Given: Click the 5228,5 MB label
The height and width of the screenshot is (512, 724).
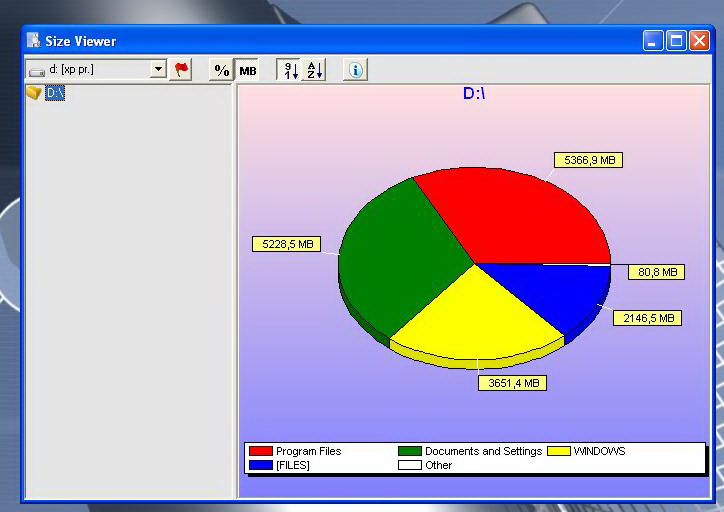Looking at the screenshot, I should (287, 244).
